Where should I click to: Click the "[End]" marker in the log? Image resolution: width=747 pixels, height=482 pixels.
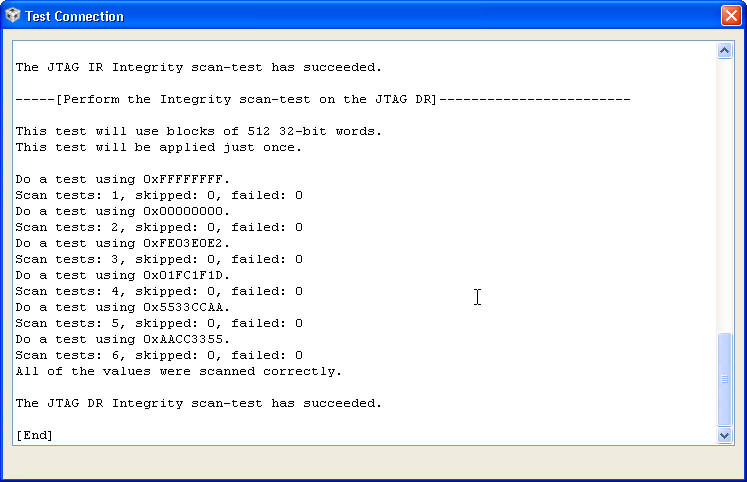34,435
